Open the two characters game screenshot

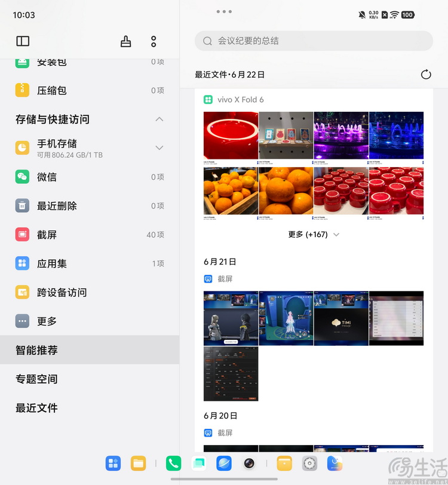[231, 318]
